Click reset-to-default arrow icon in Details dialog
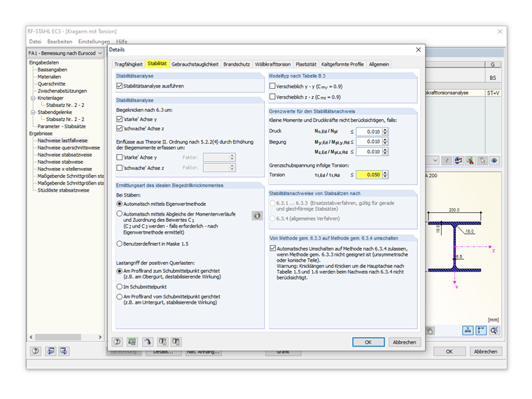Viewport: 532px width, 399px height. tap(147, 342)
